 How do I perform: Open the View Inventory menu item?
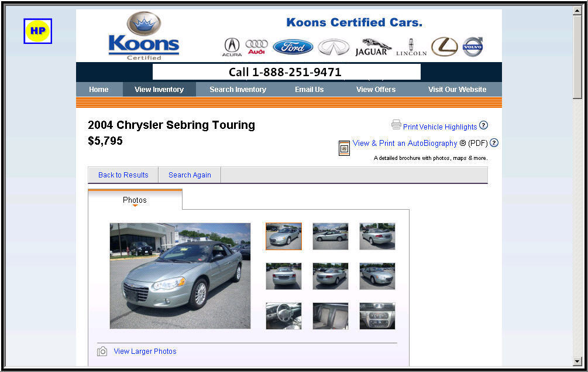tap(159, 90)
